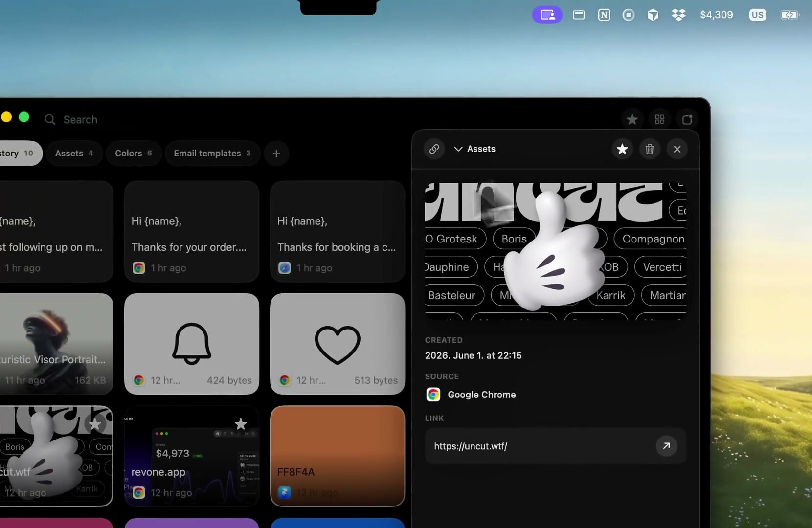Open the favorites star in top toolbar

[632, 119]
